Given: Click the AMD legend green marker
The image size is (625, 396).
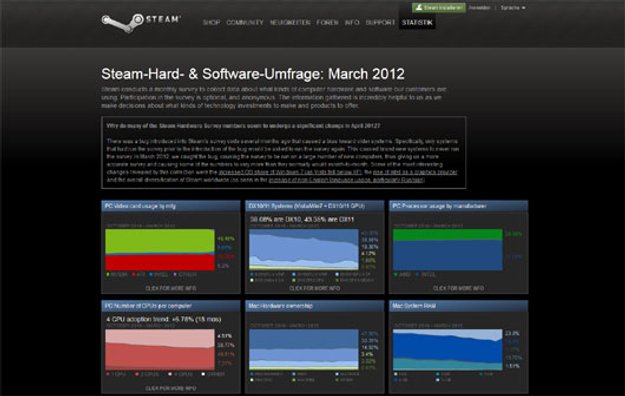Looking at the screenshot, I should pyautogui.click(x=395, y=275).
